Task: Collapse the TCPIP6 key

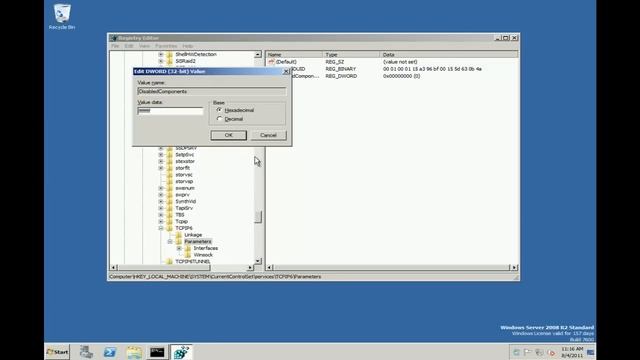Action: tap(161, 228)
